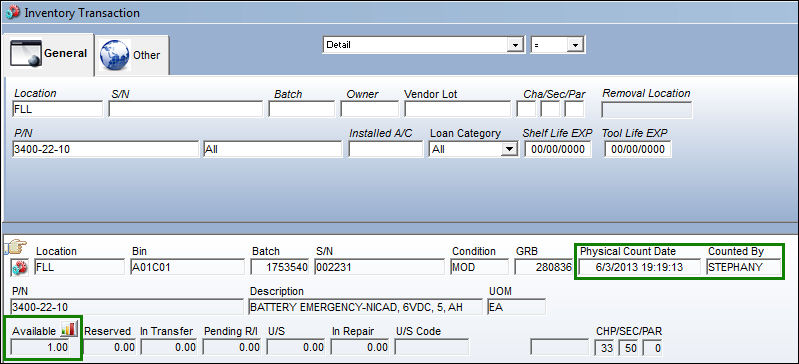Screen dimensions: 799x364
Task: Click the Counted By field STEPHANY
Action: [x=743, y=267]
